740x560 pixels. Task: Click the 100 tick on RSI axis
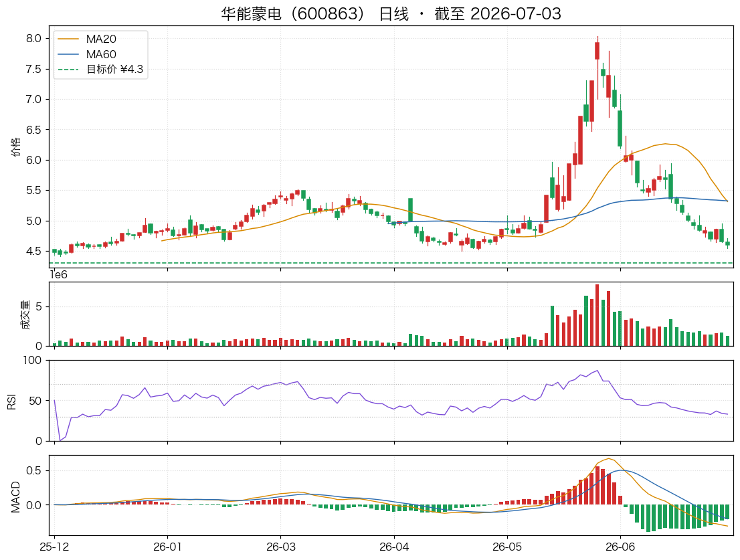coord(33,361)
